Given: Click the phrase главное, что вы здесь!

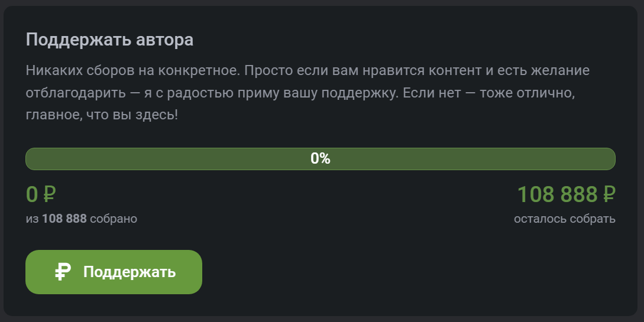Looking at the screenshot, I should pos(102,113).
